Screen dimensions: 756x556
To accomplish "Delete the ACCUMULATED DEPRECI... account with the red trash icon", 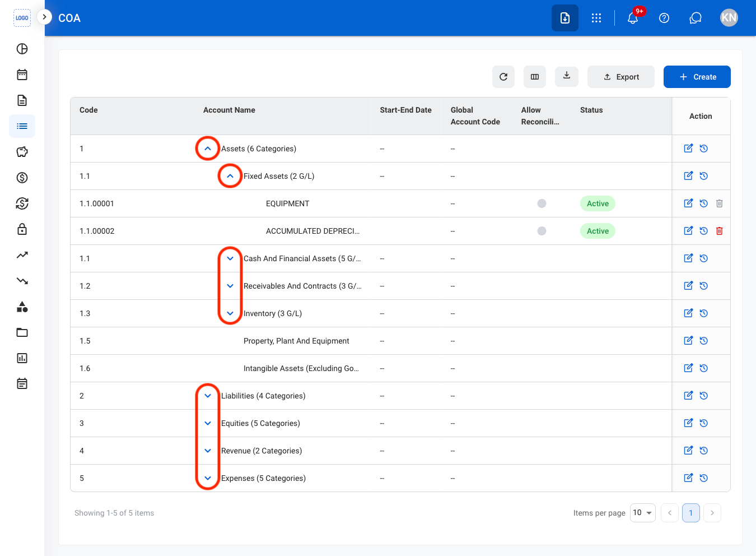I will click(720, 231).
